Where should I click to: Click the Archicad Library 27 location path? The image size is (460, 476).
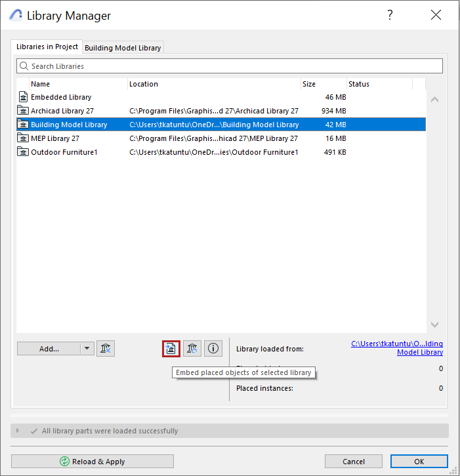click(x=214, y=111)
